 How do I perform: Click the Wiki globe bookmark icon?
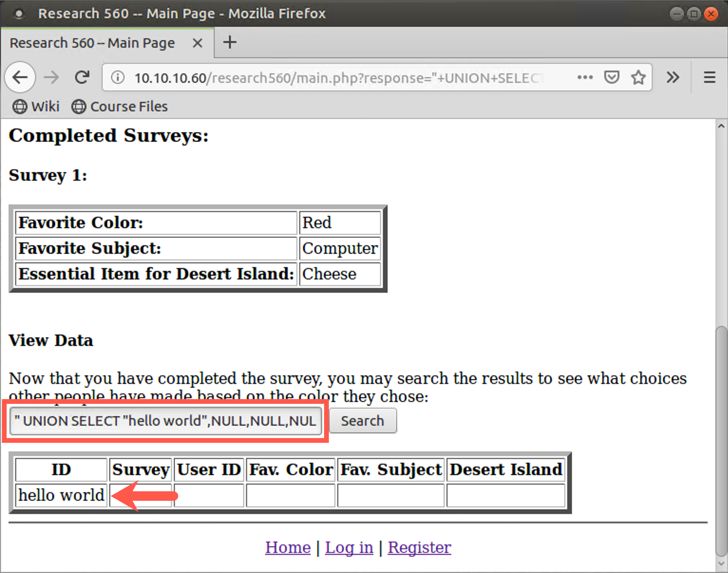[20, 106]
